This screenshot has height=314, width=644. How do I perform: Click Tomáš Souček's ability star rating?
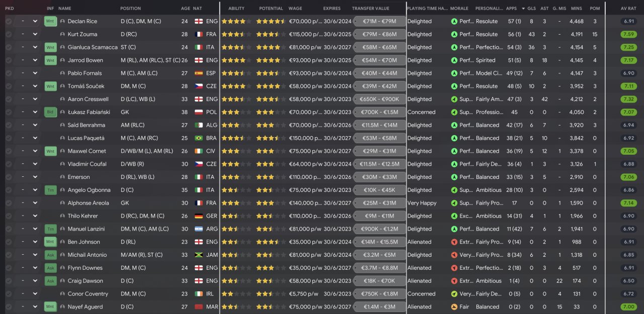[x=236, y=86]
